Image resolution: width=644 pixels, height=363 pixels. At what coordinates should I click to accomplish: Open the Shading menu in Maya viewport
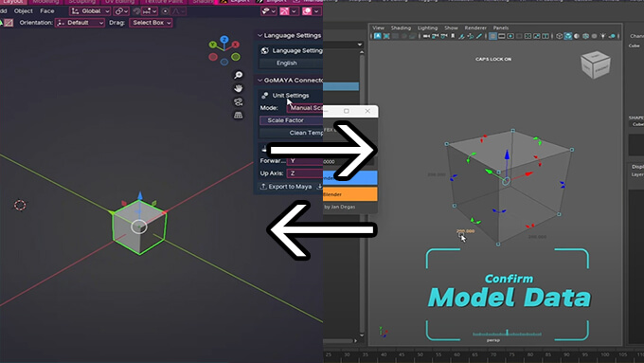click(x=401, y=27)
